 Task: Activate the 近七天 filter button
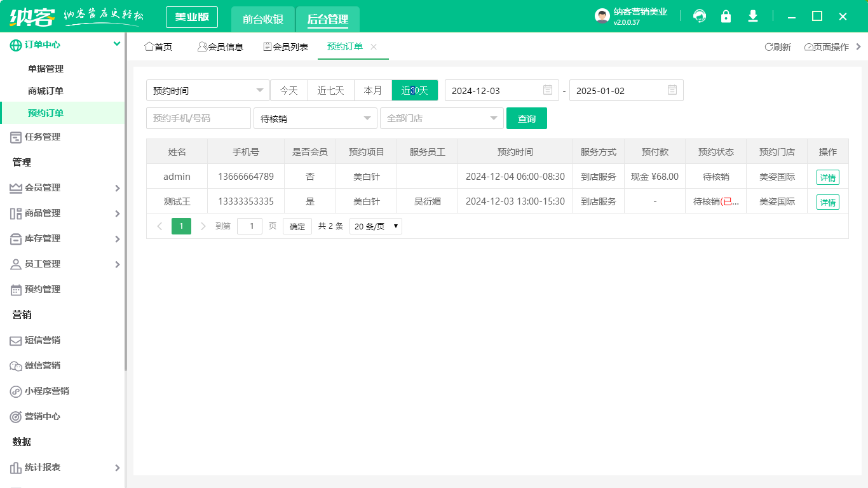[x=331, y=90]
